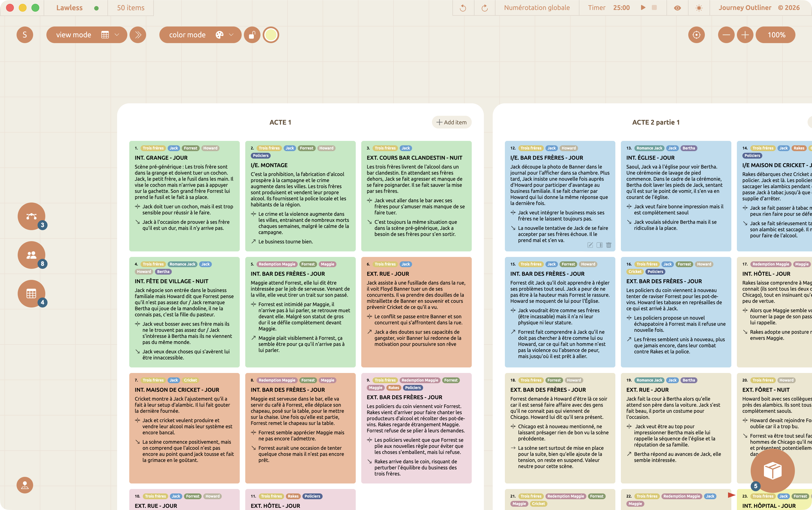Click the undo arrow icon
Image resolution: width=812 pixels, height=510 pixels.
pyautogui.click(x=463, y=8)
